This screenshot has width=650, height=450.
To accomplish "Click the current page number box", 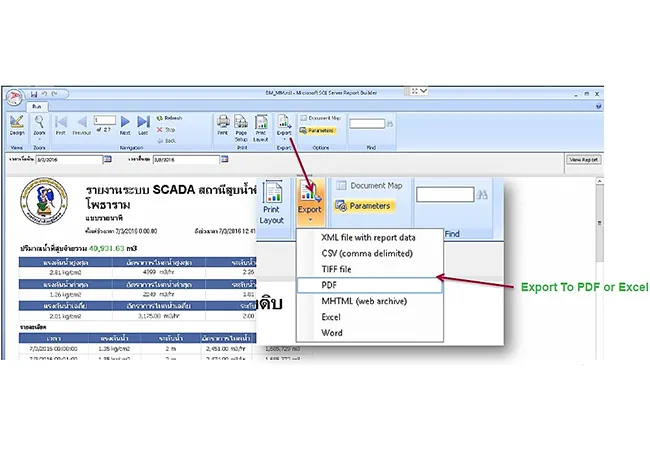I will (x=104, y=120).
